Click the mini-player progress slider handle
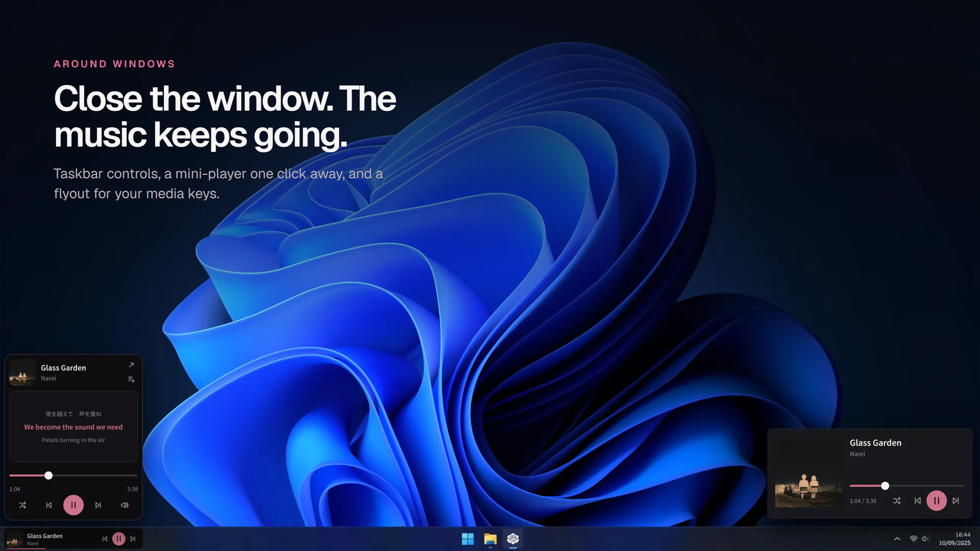The width and height of the screenshot is (980, 551). tap(48, 476)
